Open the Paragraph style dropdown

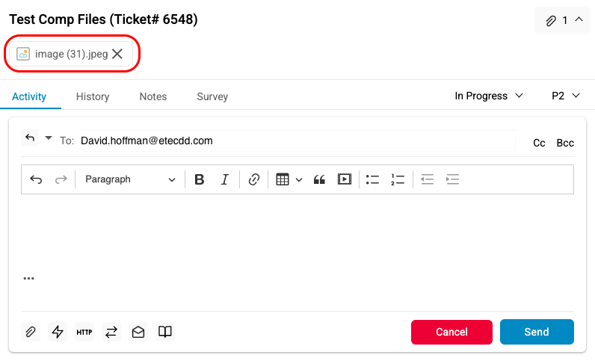coord(130,179)
